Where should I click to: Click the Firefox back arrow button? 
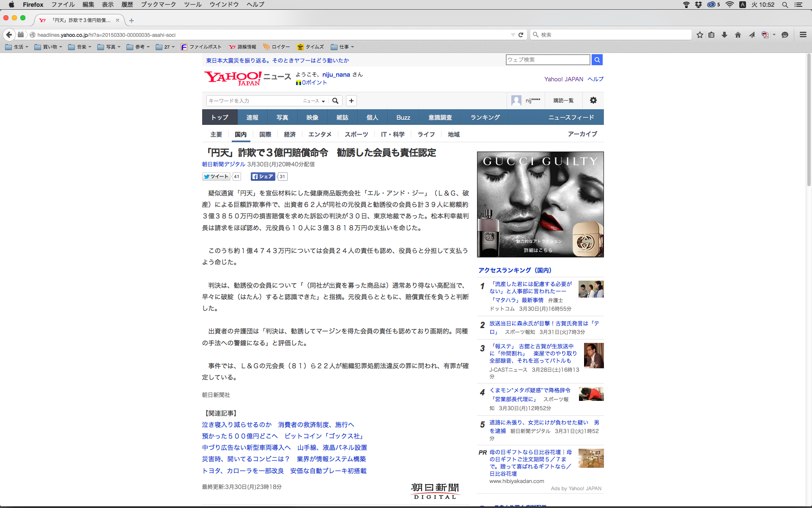9,35
